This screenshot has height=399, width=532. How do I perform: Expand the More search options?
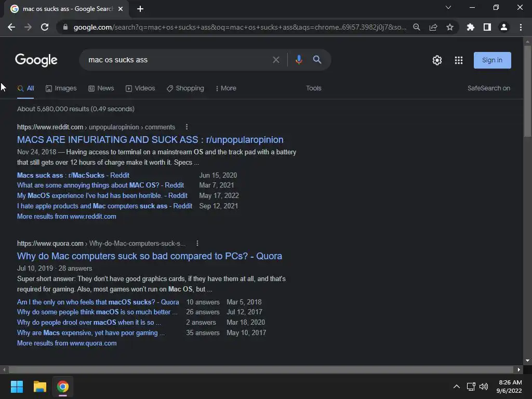click(x=226, y=88)
